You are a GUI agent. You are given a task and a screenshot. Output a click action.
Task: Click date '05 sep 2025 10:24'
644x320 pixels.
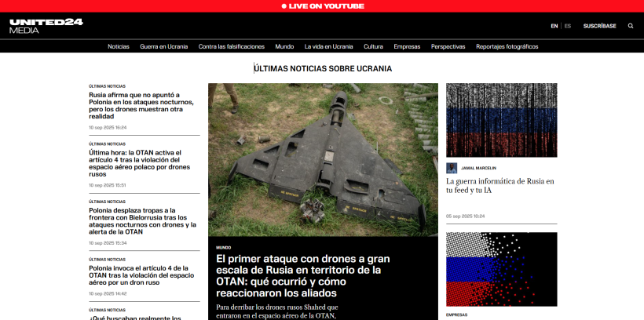click(x=466, y=216)
